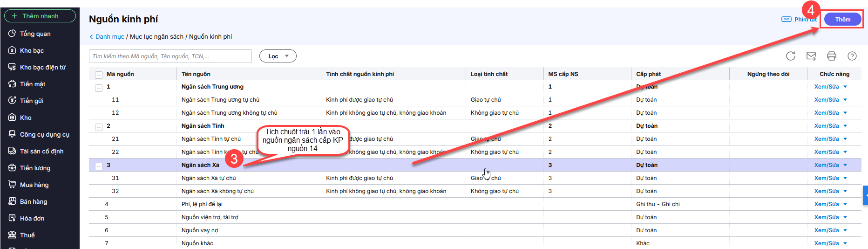Click the blue Thêm button
The width and height of the screenshot is (868, 249).
[842, 19]
